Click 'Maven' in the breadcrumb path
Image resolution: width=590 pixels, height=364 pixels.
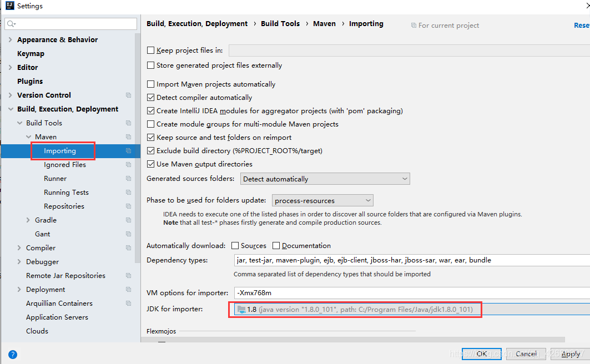click(324, 24)
